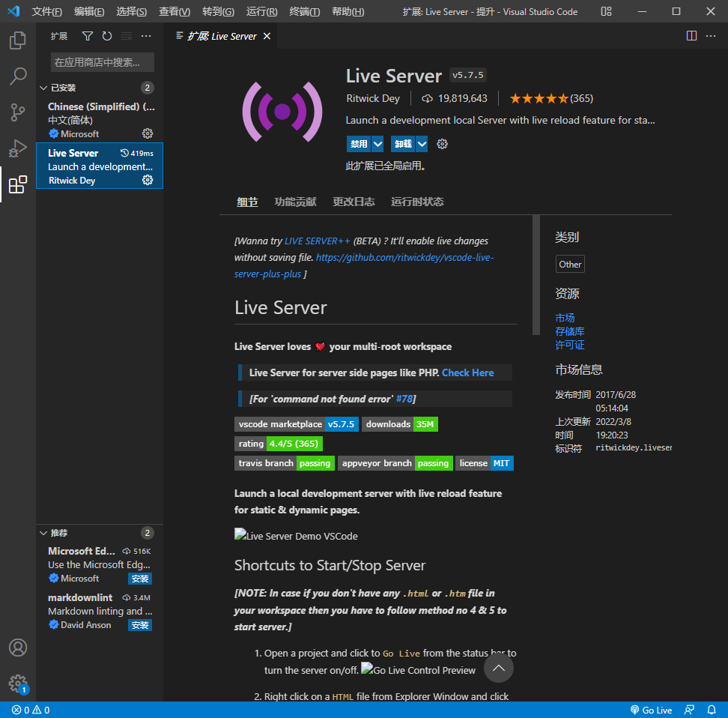The image size is (728, 718).
Task: Switch to the 更改日志 tab
Action: coord(354,202)
